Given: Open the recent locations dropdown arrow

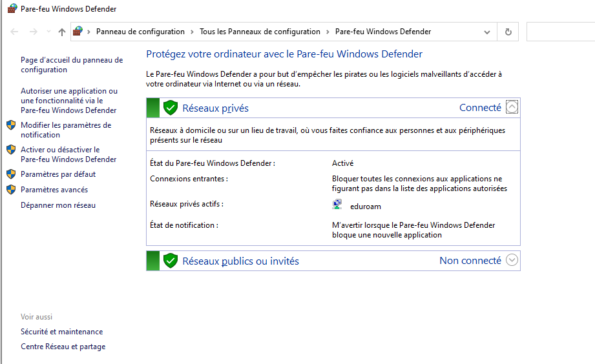Looking at the screenshot, I should (x=48, y=32).
